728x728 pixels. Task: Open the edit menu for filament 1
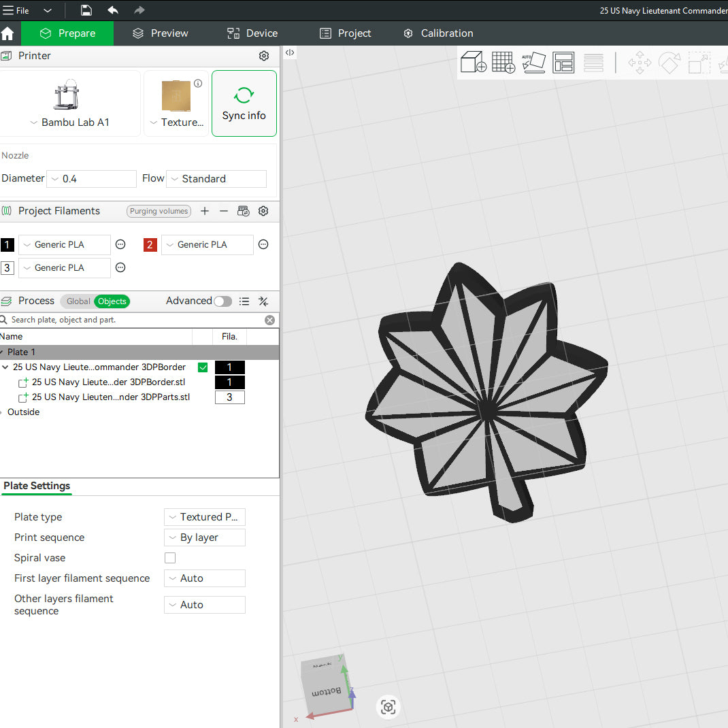[120, 244]
